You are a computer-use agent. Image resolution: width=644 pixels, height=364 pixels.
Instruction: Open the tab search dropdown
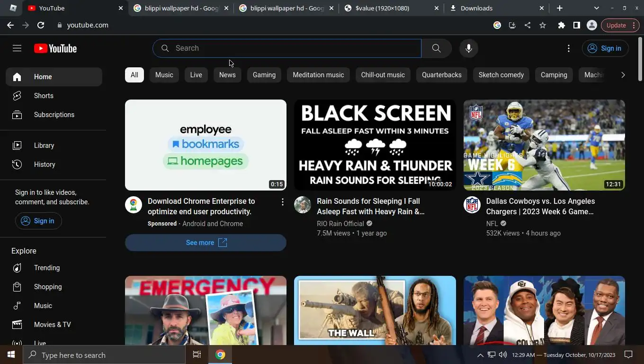pyautogui.click(x=597, y=8)
